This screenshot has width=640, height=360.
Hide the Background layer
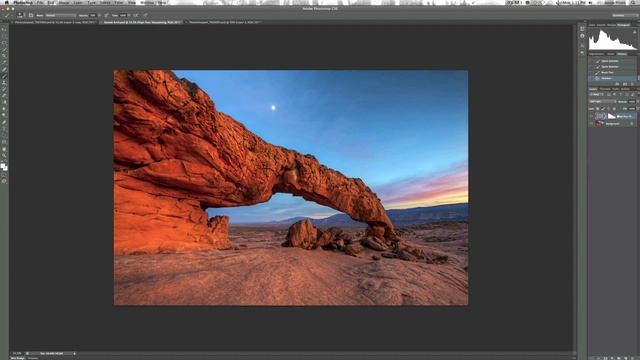[591, 124]
